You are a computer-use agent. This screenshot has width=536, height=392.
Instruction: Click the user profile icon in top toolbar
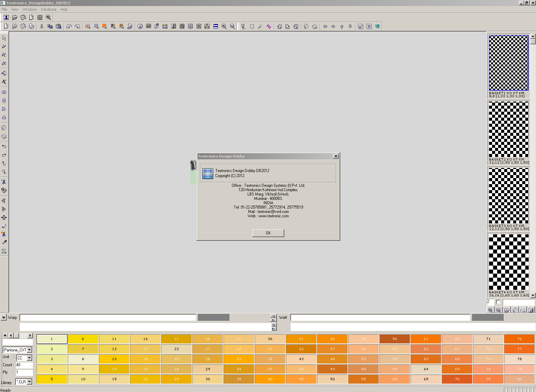pos(6,17)
